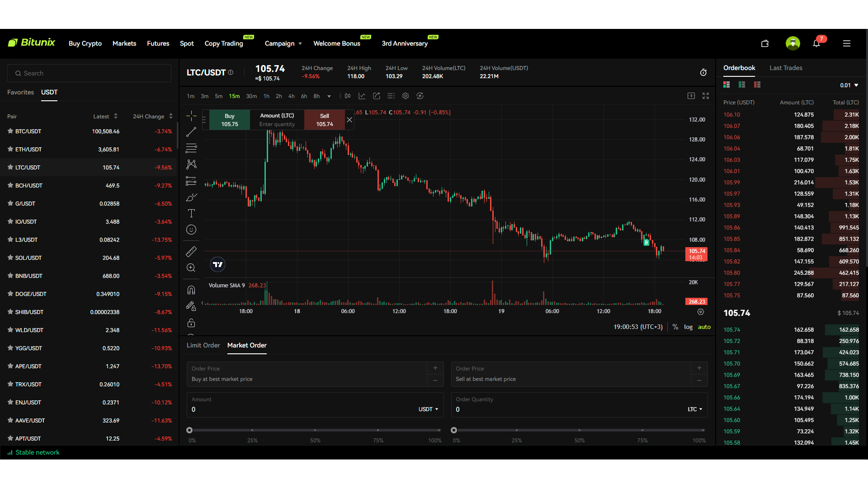Viewport: 868px width, 488px height.
Task: Toggle log scale on chart
Action: [x=688, y=327]
